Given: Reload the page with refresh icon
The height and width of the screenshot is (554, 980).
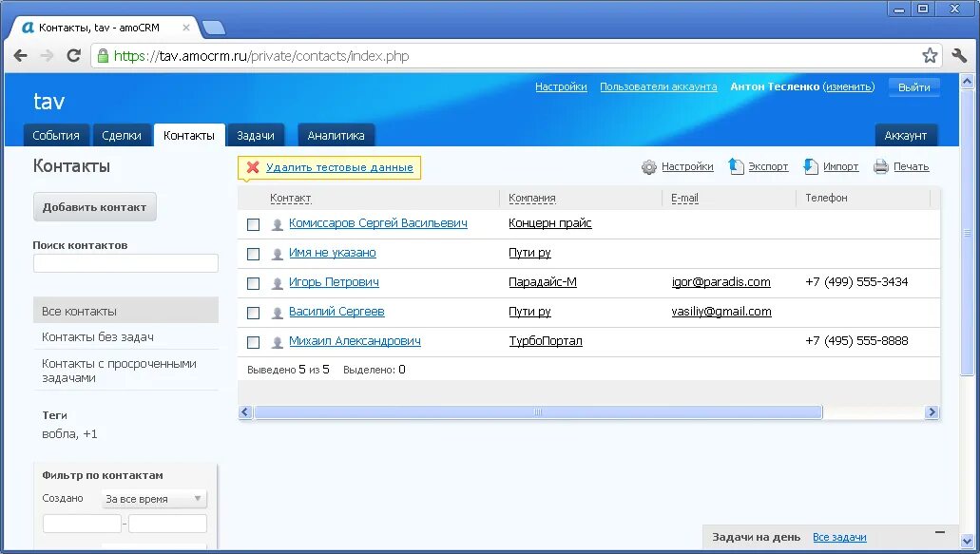Looking at the screenshot, I should tap(74, 55).
